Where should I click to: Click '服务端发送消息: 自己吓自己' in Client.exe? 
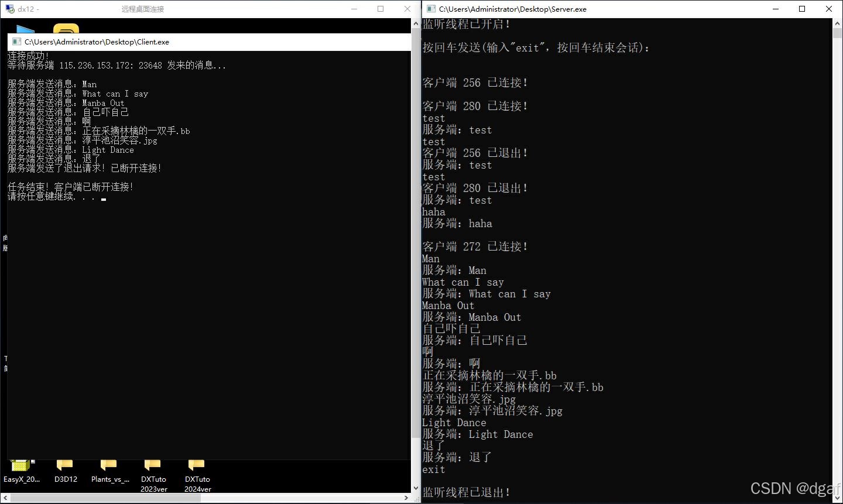click(68, 112)
